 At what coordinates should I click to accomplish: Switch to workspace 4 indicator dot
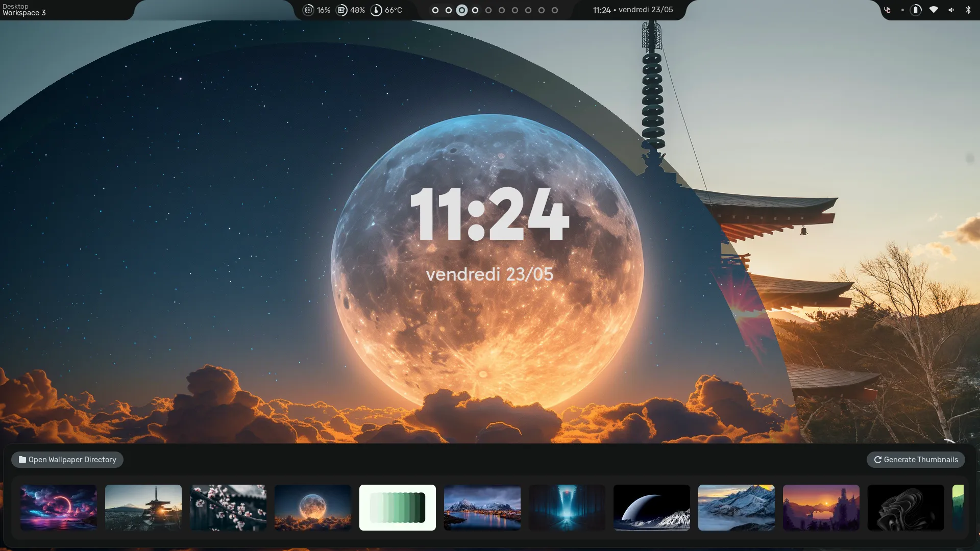475,10
